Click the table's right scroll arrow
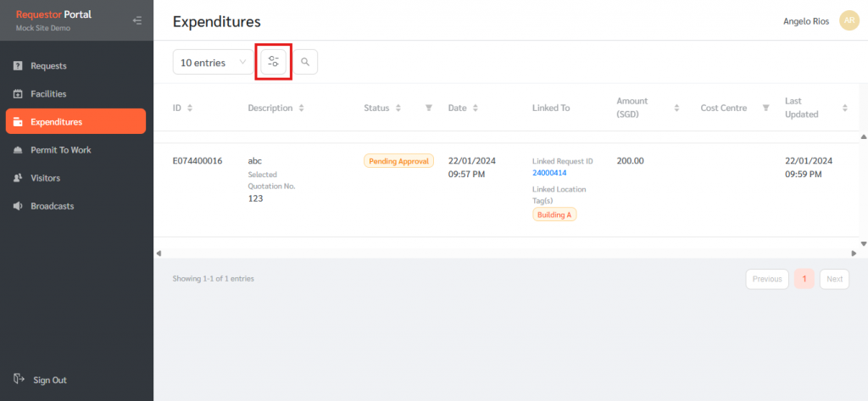 pos(854,253)
